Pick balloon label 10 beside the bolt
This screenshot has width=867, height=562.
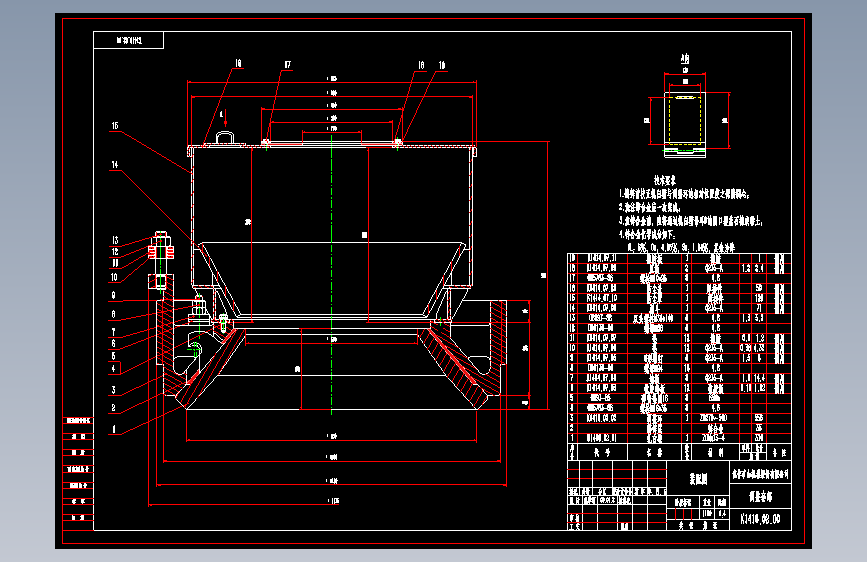click(x=114, y=277)
